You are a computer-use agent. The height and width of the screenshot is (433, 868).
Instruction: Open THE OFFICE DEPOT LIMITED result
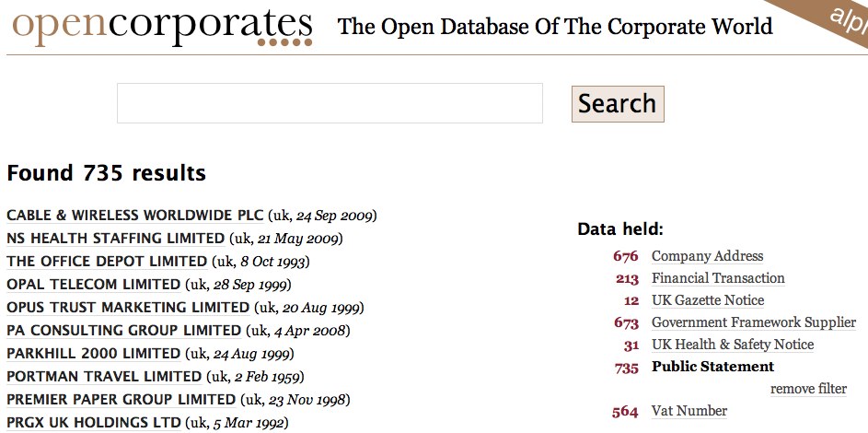point(108,262)
